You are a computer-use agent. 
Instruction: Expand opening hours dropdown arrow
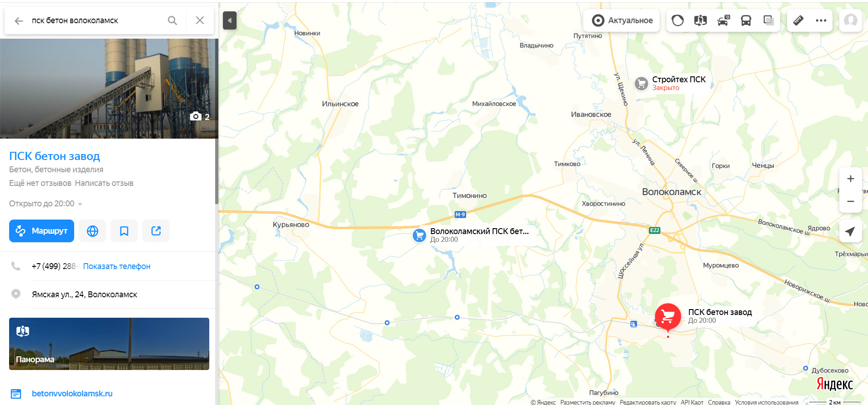(x=80, y=204)
